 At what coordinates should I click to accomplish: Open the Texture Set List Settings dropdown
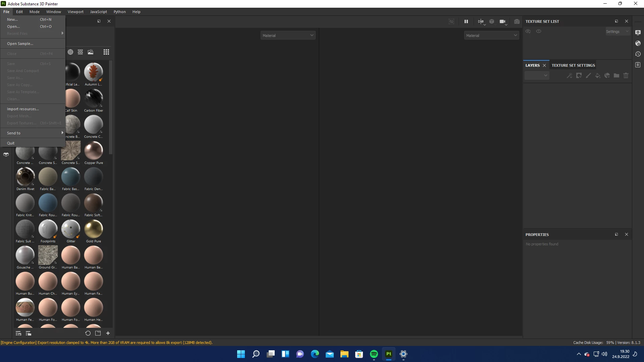click(617, 32)
